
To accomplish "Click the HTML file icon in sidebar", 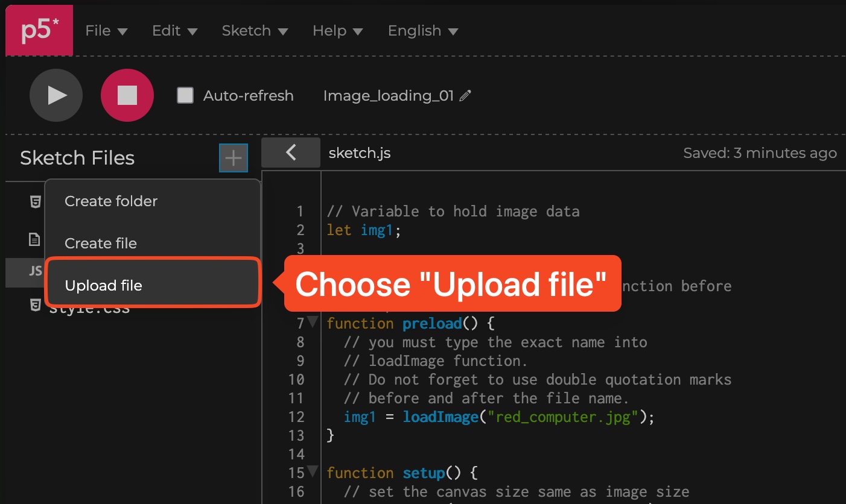I will tap(36, 201).
